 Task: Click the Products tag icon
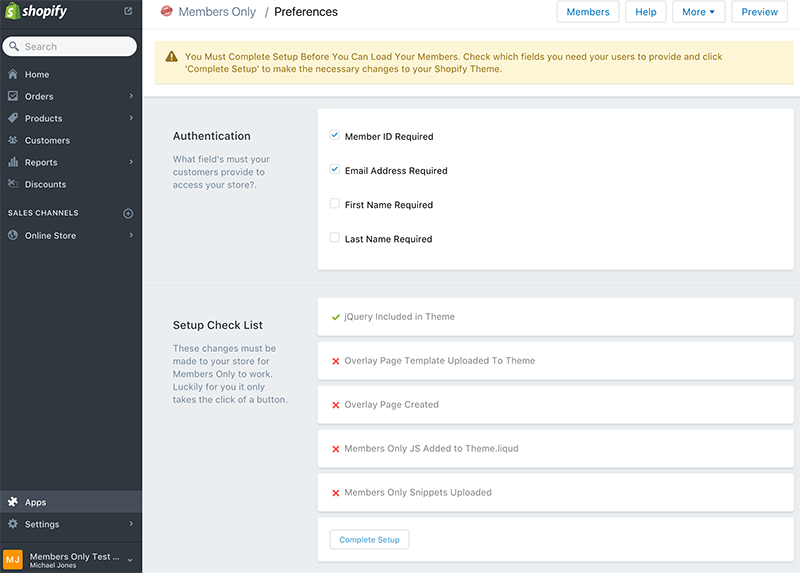[13, 118]
